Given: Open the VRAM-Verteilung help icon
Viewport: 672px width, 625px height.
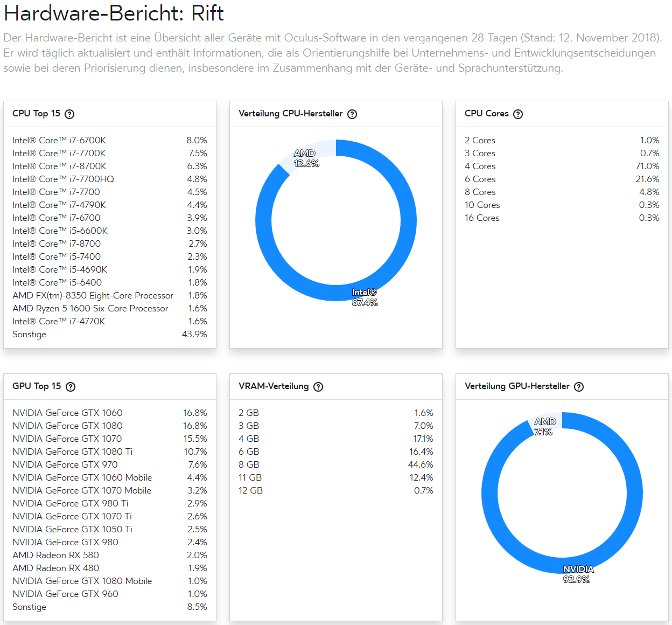Looking at the screenshot, I should click(x=318, y=387).
